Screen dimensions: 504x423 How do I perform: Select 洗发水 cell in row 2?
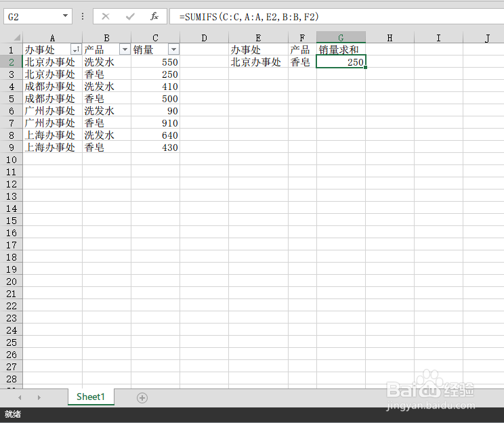pyautogui.click(x=107, y=62)
